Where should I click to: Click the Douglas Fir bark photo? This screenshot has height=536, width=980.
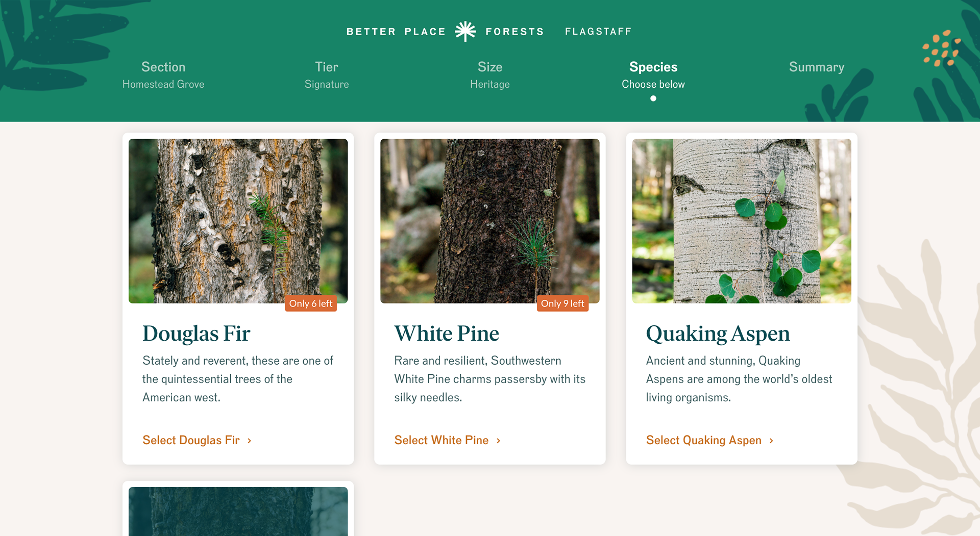point(238,221)
